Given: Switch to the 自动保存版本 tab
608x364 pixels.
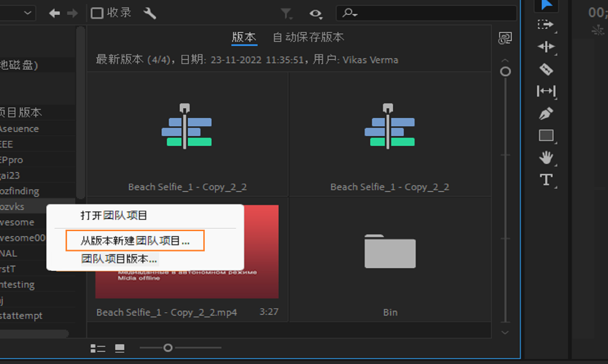Looking at the screenshot, I should (x=308, y=37).
